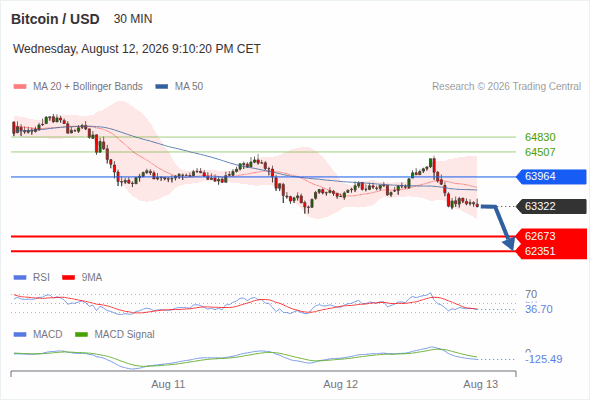The width and height of the screenshot is (590, 400).
Task: Click the MACD value -125.49
Action: pyautogui.click(x=544, y=359)
